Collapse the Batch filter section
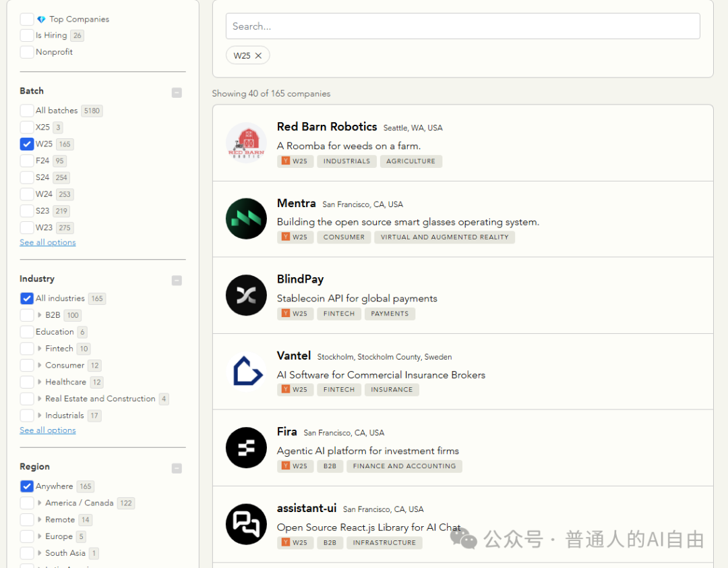The width and height of the screenshot is (728, 568). pyautogui.click(x=177, y=92)
